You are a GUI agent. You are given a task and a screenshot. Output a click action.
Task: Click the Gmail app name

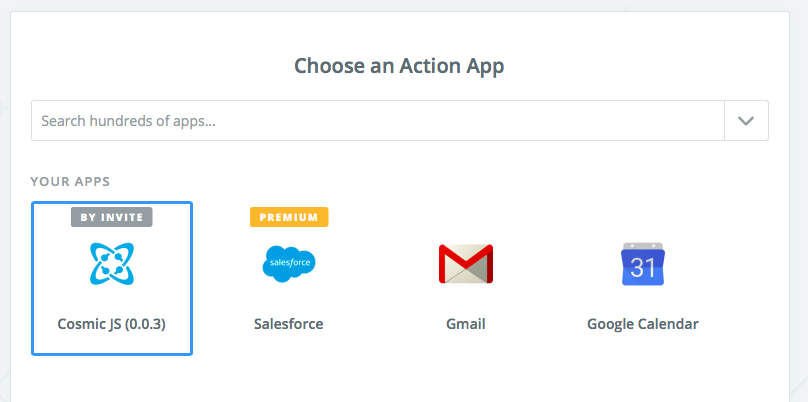coord(466,324)
